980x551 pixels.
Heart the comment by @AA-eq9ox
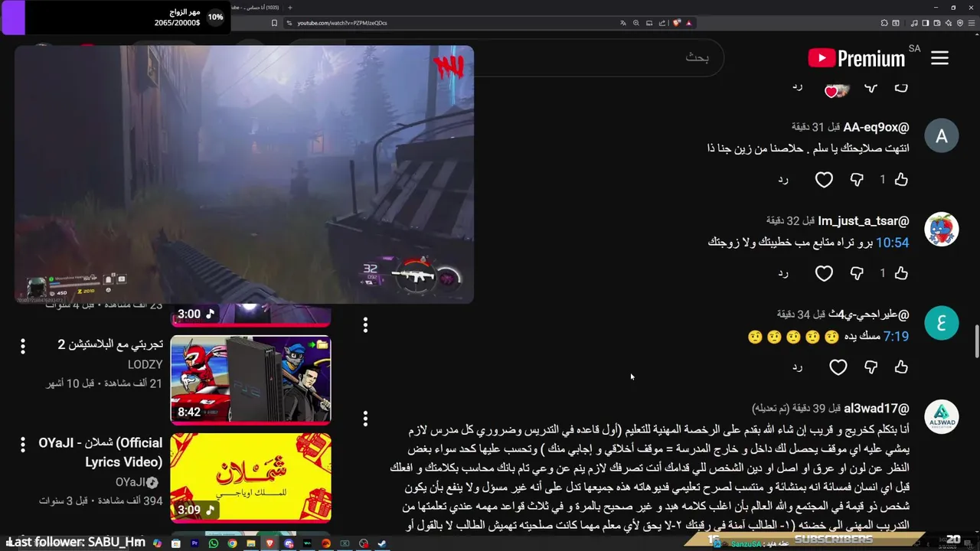(824, 180)
